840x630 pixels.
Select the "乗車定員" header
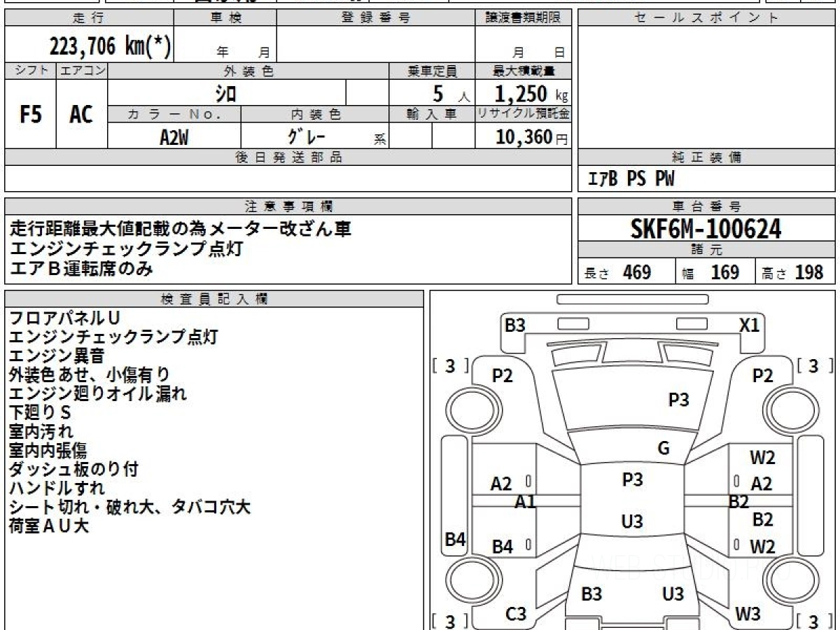(433, 71)
